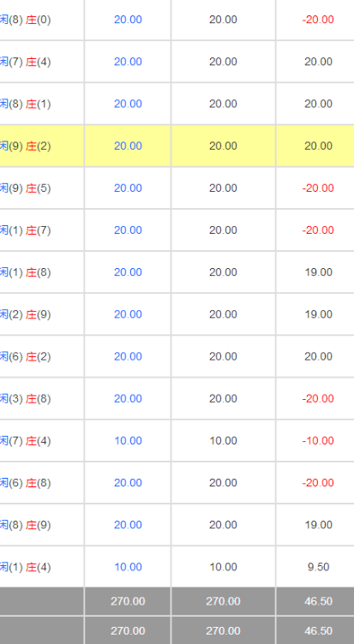Select first 270.00 in upper gray summary row
This screenshot has width=354, height=644.
coord(128,601)
